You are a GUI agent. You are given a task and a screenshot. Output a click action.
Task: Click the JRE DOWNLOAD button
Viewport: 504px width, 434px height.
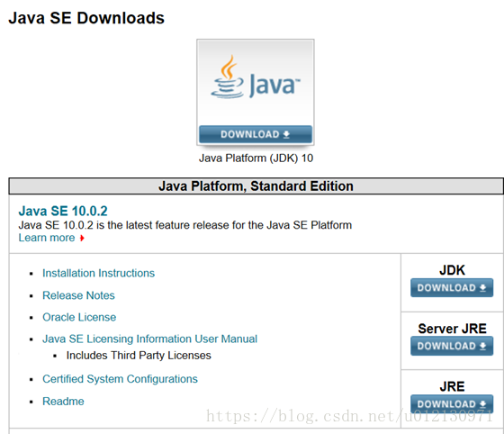tap(452, 403)
